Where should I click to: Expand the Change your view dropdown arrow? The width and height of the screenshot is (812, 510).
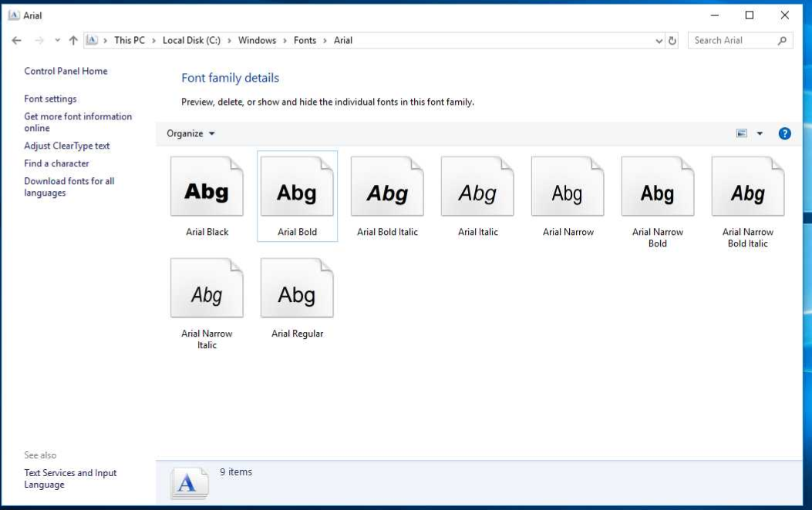[758, 133]
